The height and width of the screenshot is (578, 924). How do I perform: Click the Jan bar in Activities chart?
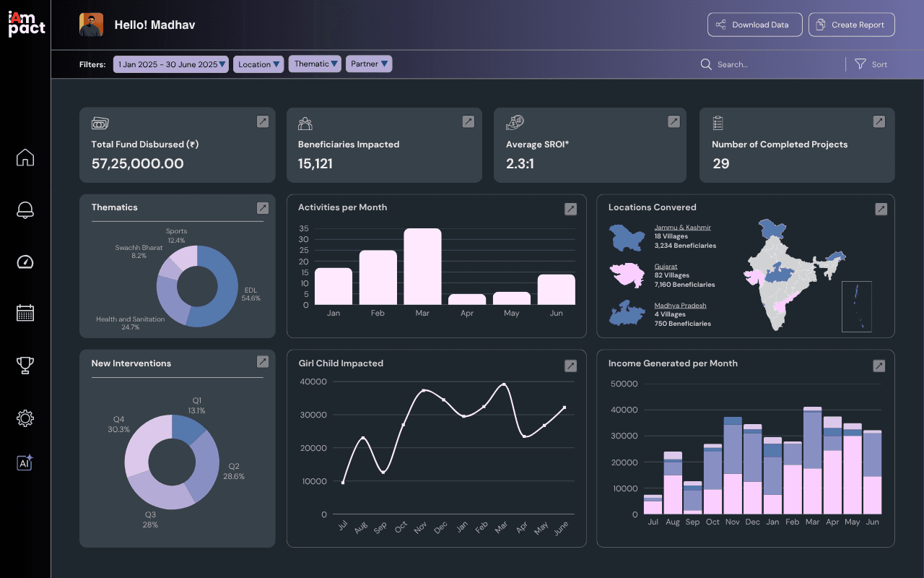click(x=334, y=286)
